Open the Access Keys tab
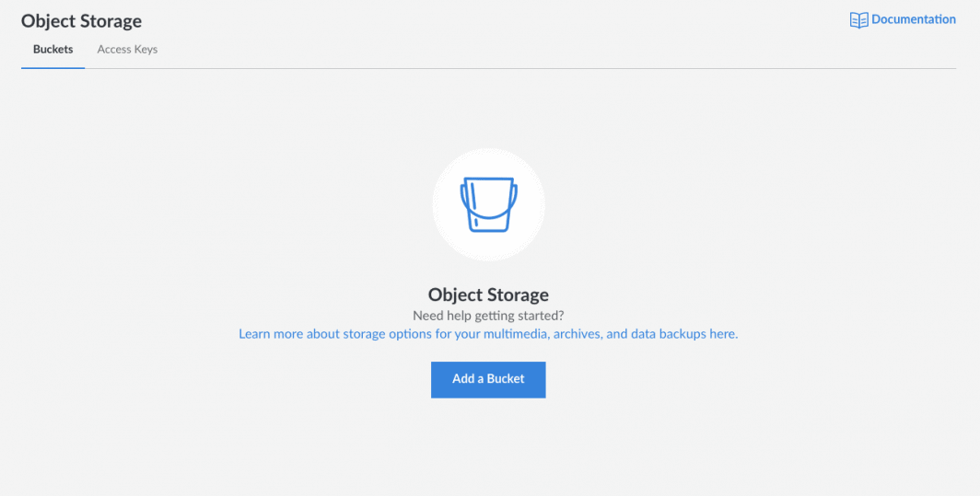 (127, 50)
